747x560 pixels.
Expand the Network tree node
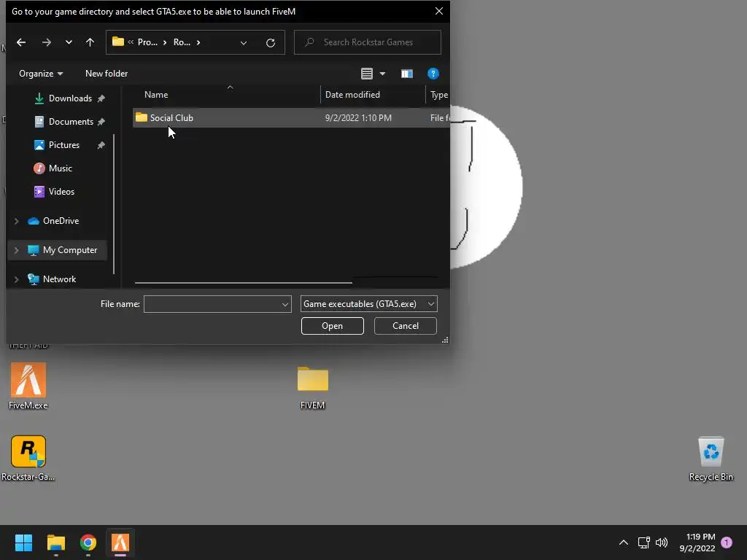click(16, 279)
